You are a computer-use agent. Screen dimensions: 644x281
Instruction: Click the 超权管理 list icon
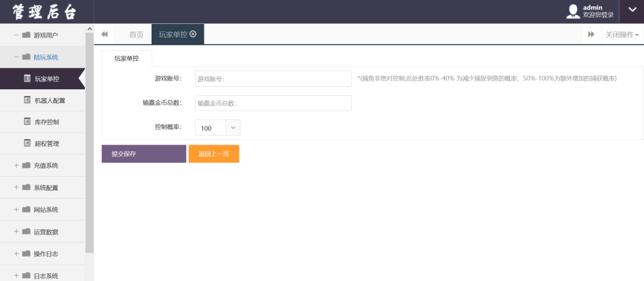27,143
